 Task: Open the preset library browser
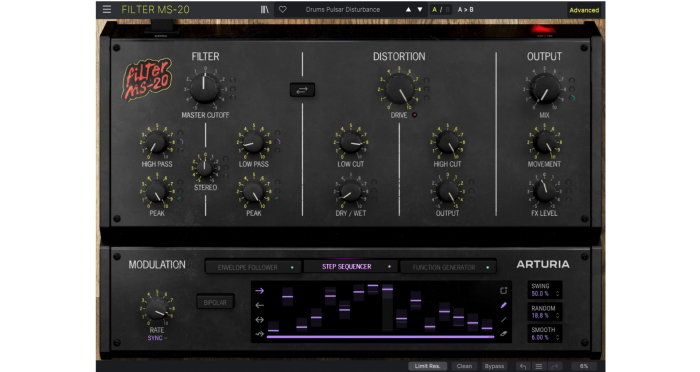coord(265,9)
